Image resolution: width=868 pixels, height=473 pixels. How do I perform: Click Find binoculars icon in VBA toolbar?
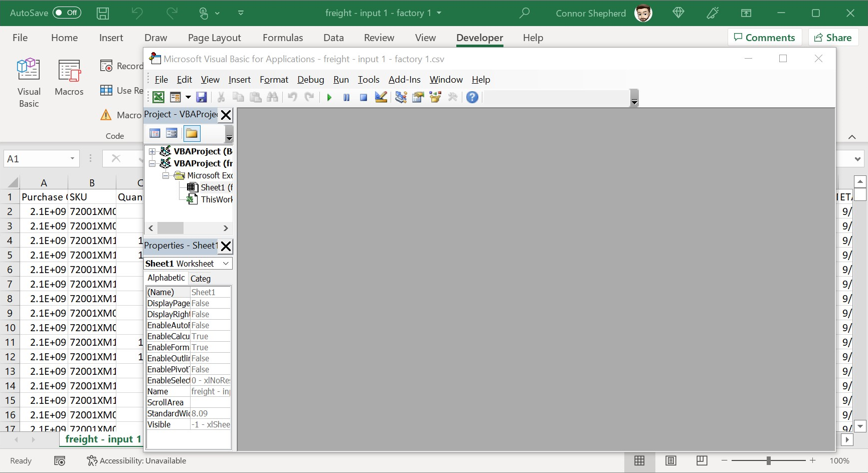click(272, 97)
